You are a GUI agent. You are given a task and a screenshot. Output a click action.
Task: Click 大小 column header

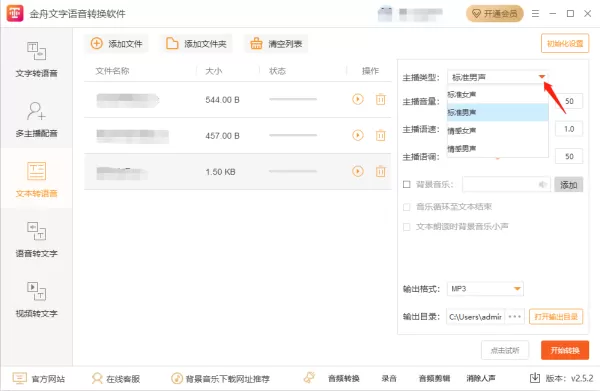214,71
